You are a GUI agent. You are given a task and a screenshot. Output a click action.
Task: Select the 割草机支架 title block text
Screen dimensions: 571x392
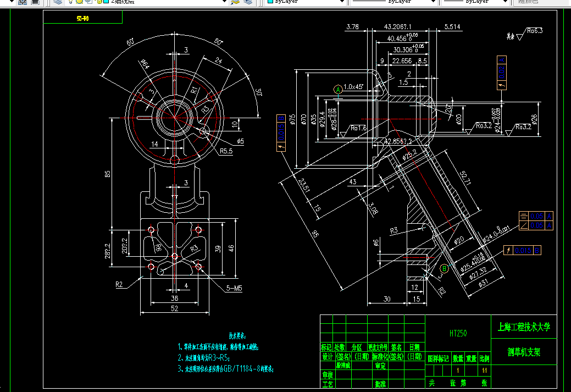point(524,352)
